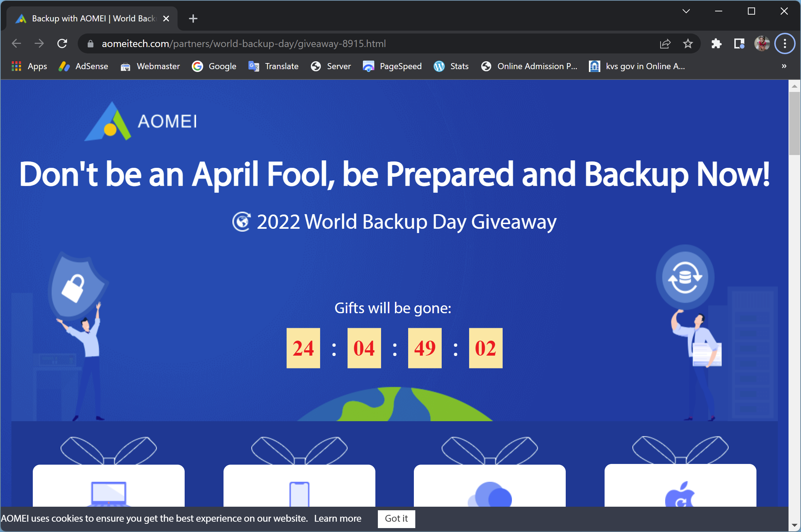Click the browser forward arrow

pyautogui.click(x=39, y=43)
